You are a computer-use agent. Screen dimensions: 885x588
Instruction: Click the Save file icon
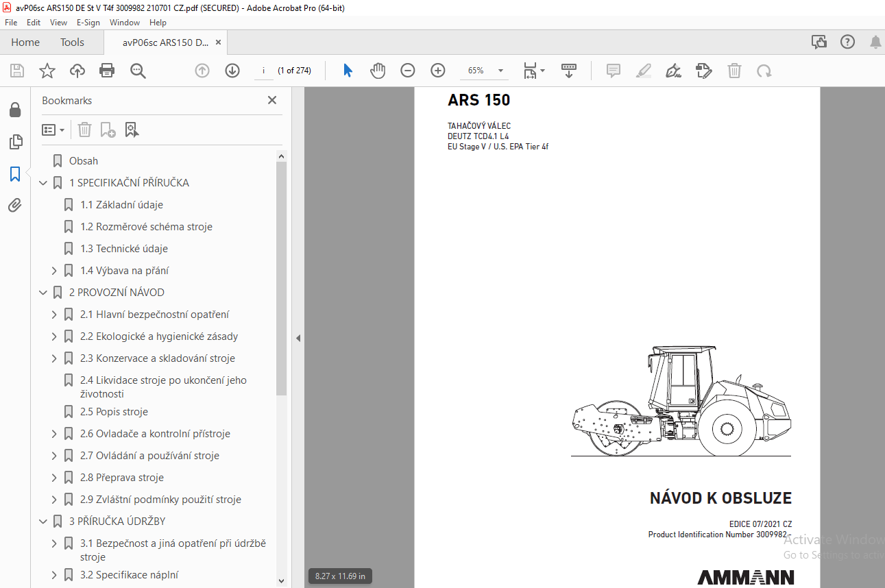(x=17, y=71)
